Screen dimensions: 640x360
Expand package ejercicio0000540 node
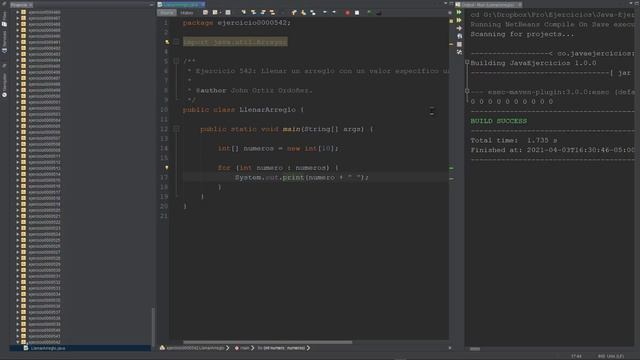pos(18,330)
